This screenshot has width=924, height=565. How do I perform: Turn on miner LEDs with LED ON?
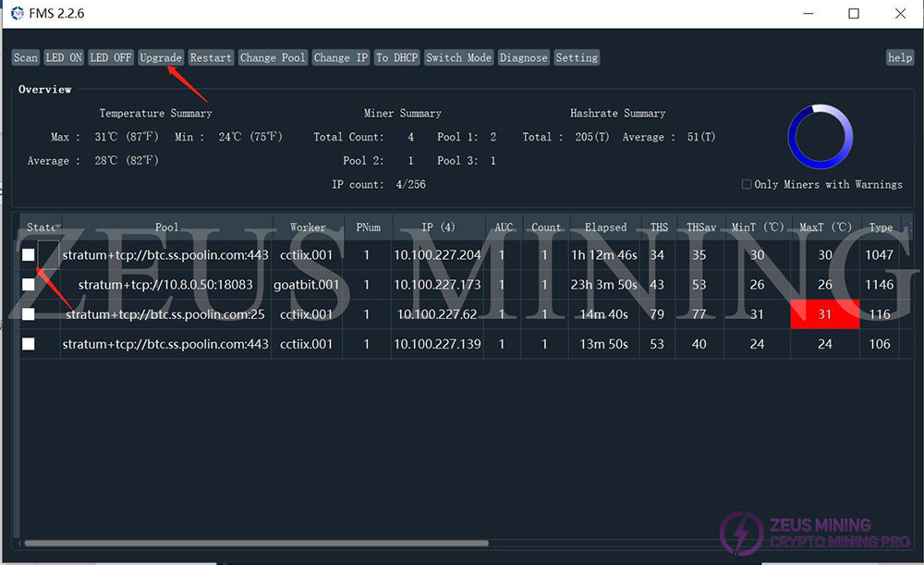(x=63, y=57)
